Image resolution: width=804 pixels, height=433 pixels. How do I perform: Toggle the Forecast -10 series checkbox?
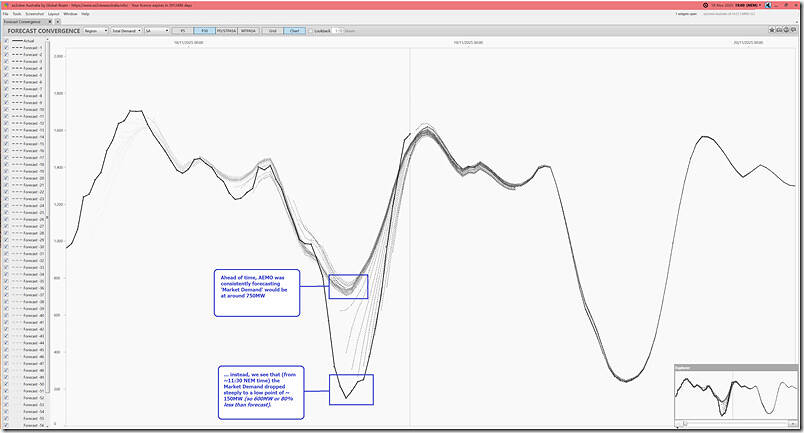point(6,109)
